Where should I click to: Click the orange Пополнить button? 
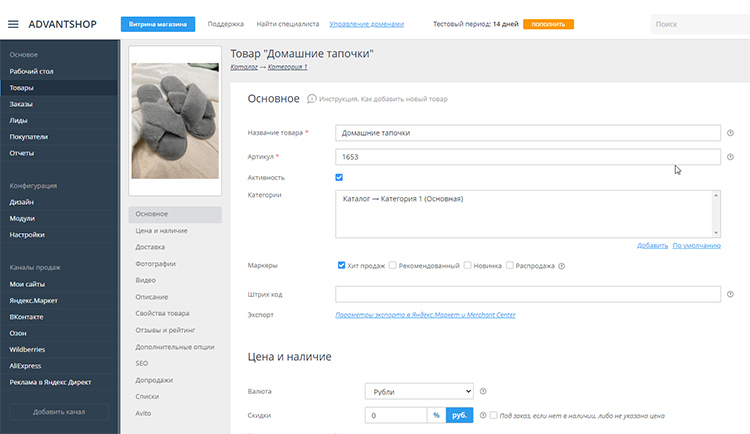pyautogui.click(x=547, y=23)
